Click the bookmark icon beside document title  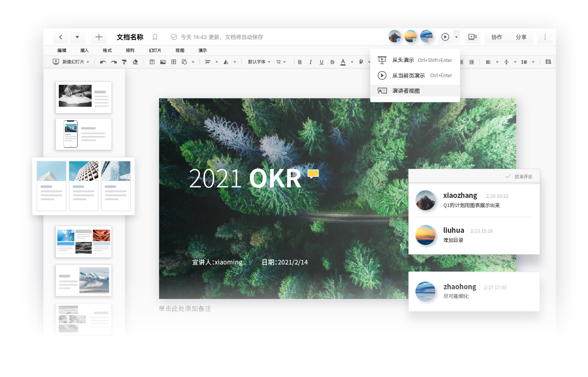point(155,37)
